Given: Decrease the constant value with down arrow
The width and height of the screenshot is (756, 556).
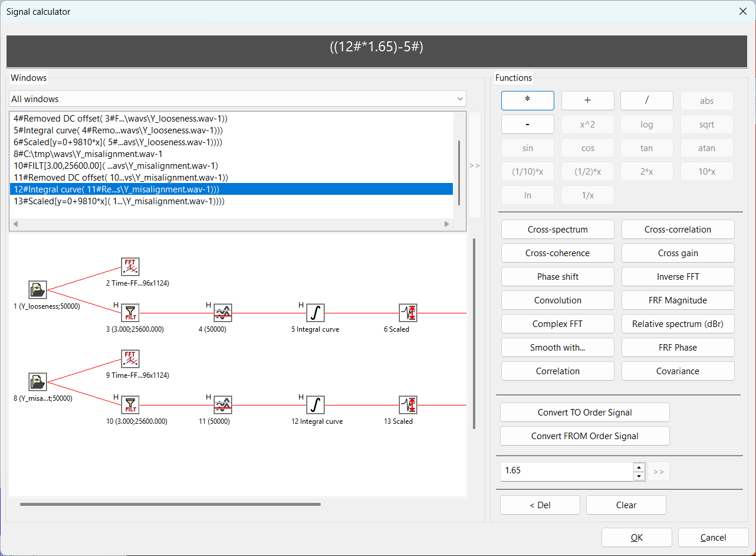Looking at the screenshot, I should pos(639,476).
